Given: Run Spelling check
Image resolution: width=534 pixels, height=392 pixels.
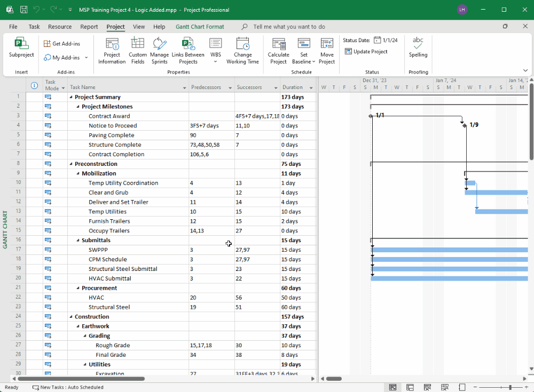Looking at the screenshot, I should (418, 47).
